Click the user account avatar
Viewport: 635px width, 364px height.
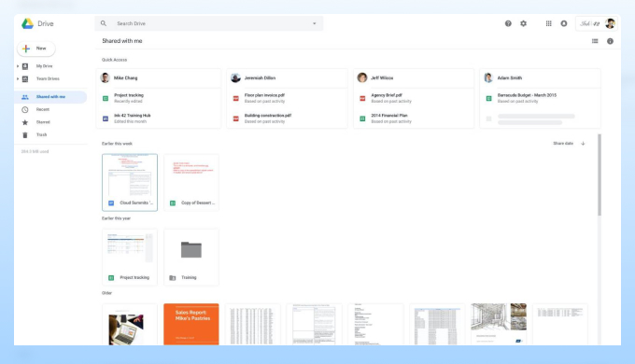click(x=610, y=23)
